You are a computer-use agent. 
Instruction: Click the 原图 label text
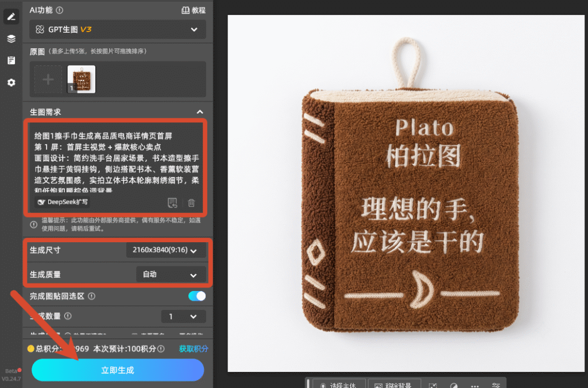point(37,51)
